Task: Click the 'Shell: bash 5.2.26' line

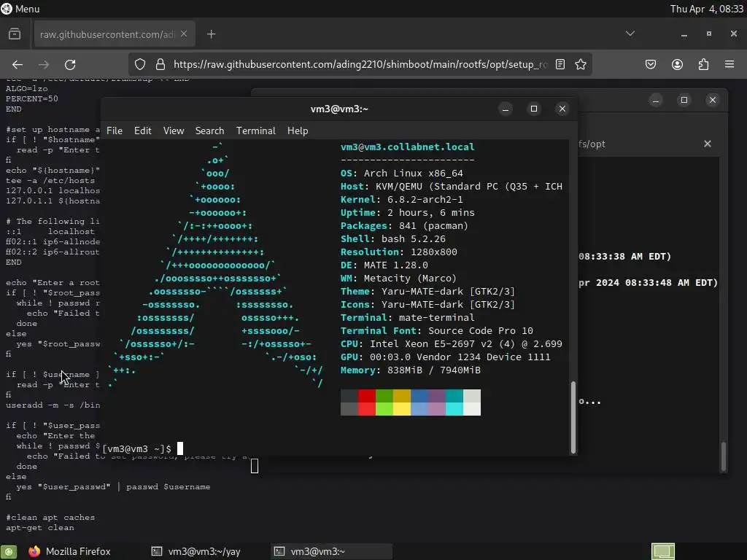Action: pyautogui.click(x=393, y=239)
